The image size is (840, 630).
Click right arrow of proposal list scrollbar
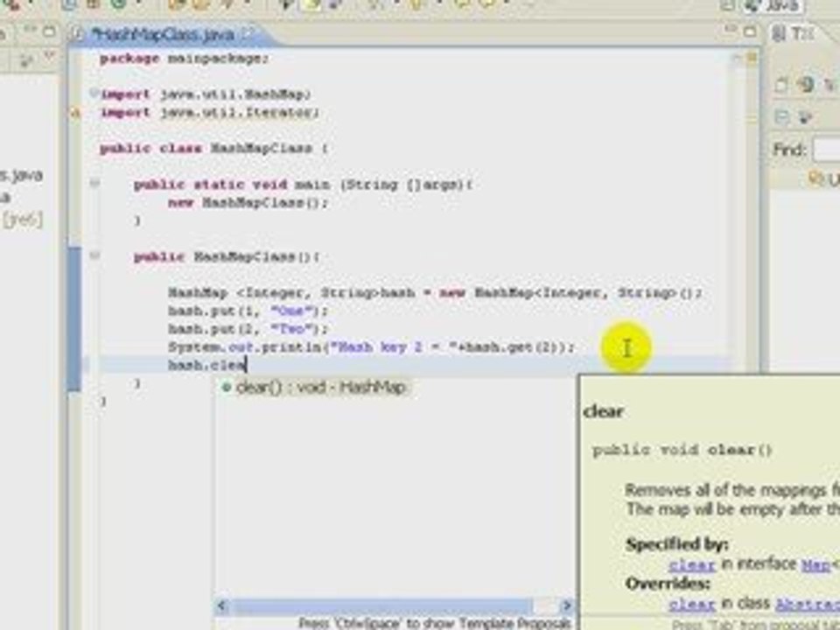coord(566,606)
